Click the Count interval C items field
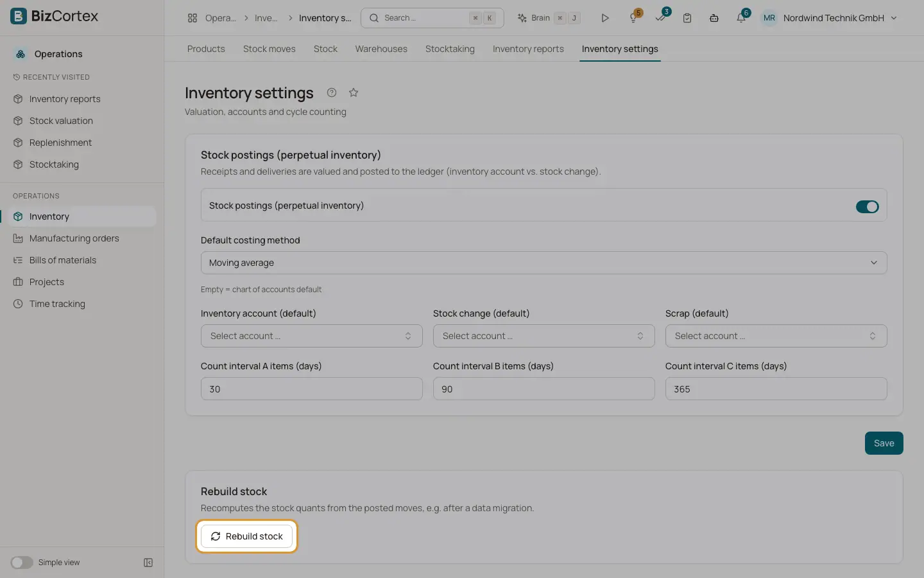 [x=776, y=389]
